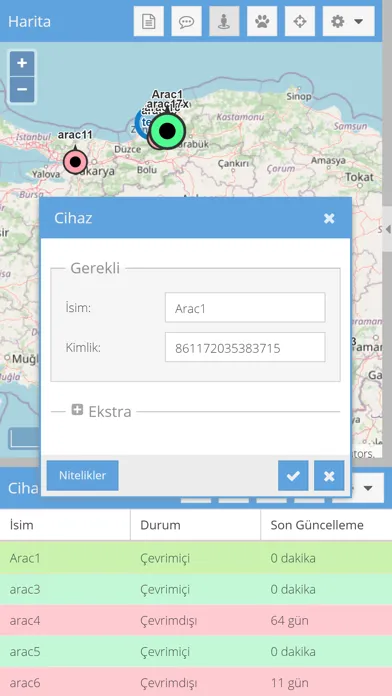Sort by the İsim column header

(x=65, y=525)
